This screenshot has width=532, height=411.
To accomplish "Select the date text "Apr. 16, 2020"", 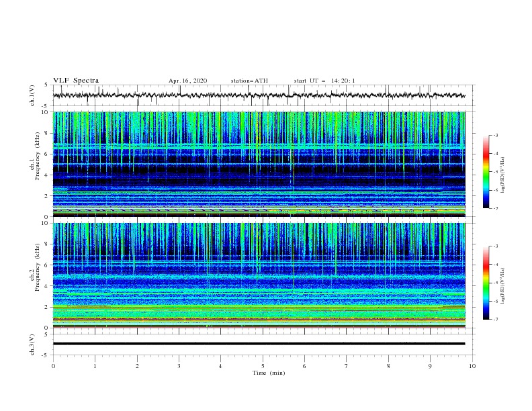I will click(187, 81).
